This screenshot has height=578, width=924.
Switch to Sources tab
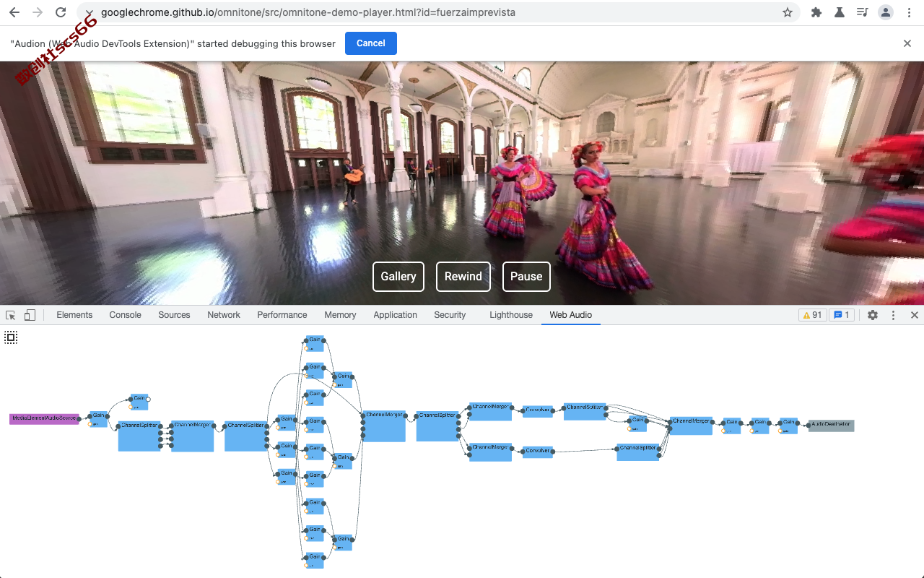click(174, 315)
